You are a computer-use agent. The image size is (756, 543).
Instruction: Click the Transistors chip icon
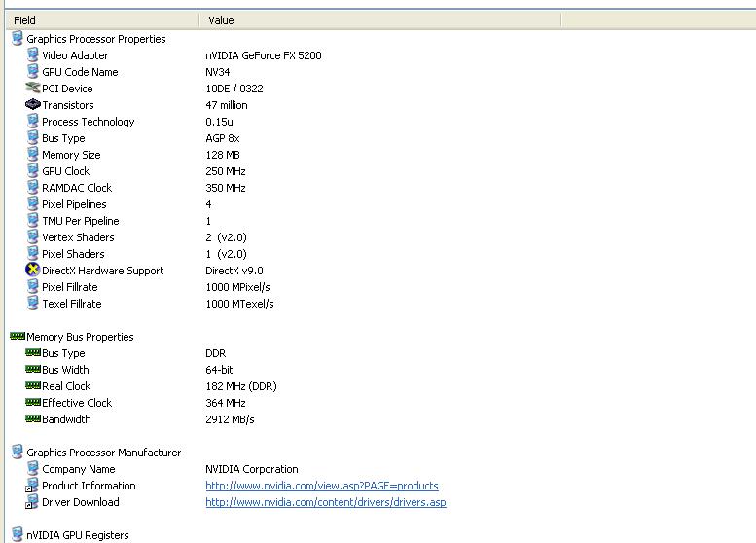coord(33,105)
